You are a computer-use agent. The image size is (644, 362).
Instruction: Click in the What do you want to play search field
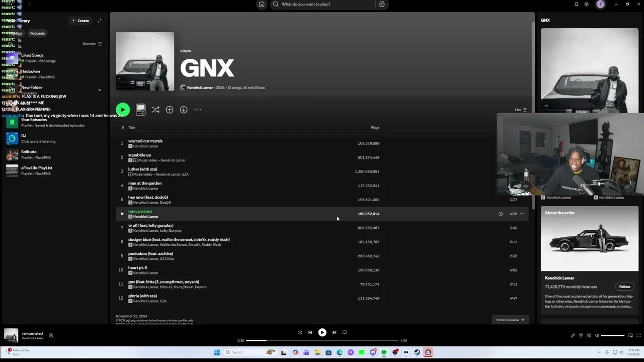pyautogui.click(x=322, y=4)
